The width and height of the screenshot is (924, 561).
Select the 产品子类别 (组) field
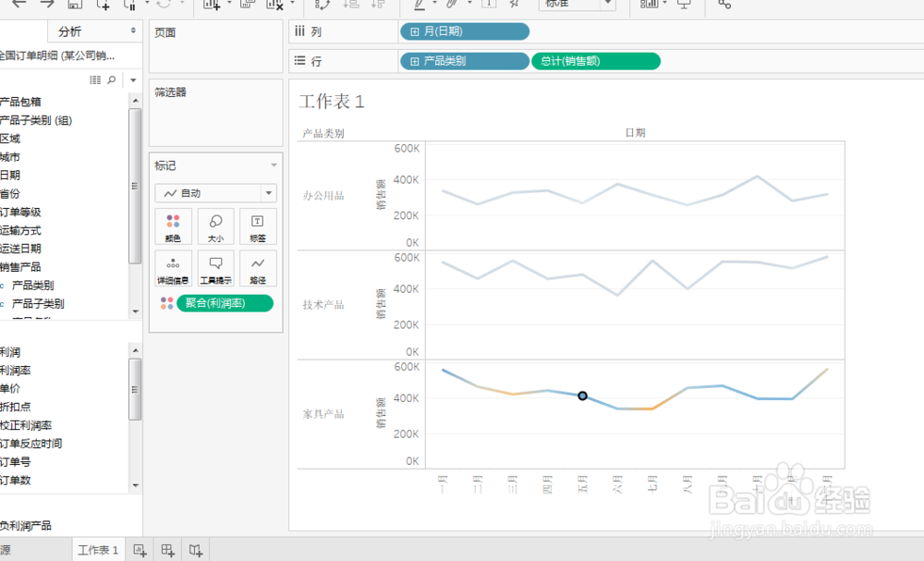(x=36, y=120)
